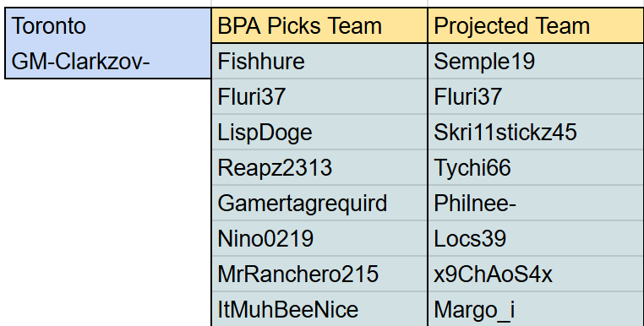Click the Gamertagrequird cell
644x326 pixels.
319,203
